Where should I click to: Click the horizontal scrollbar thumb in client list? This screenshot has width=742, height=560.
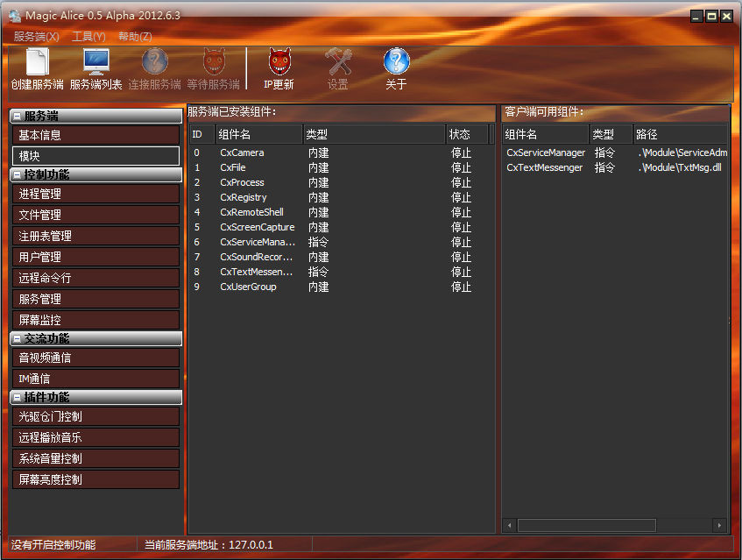[587, 525]
